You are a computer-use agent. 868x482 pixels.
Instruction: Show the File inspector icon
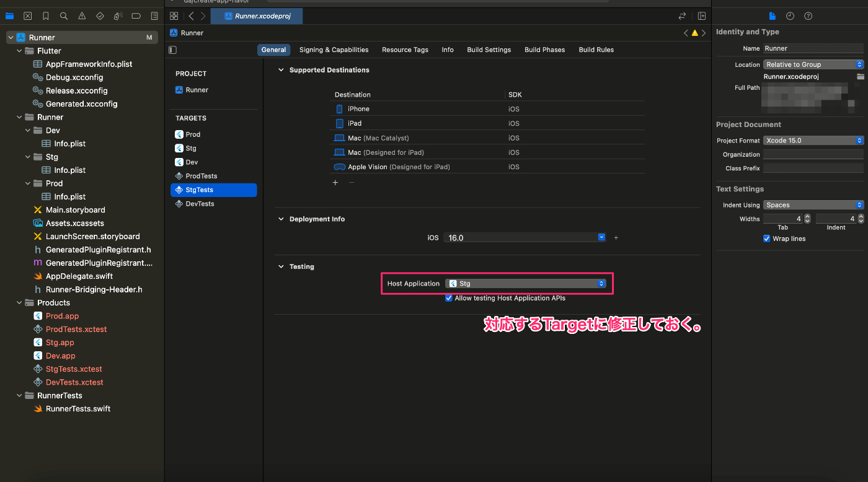[773, 16]
